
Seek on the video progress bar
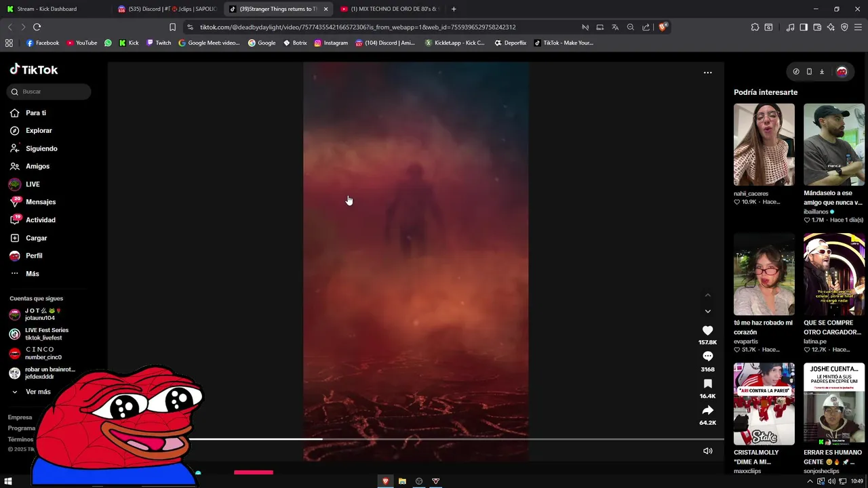coord(456,439)
